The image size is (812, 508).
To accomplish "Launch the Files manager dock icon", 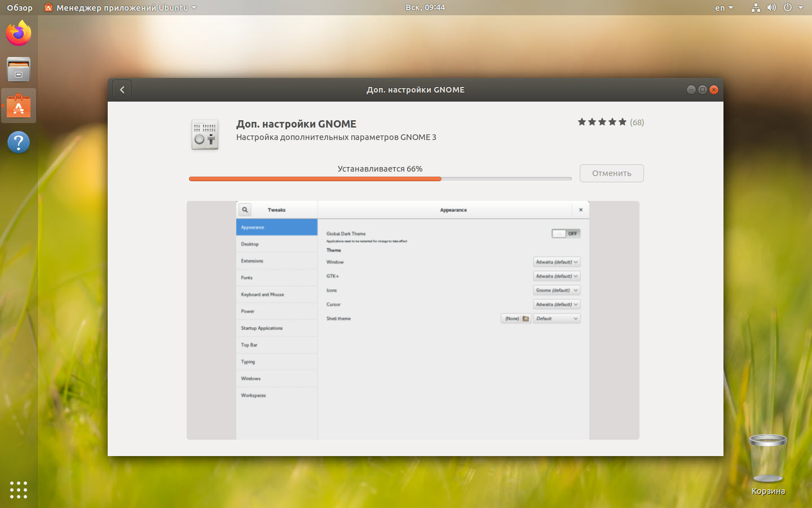I will 19,69.
